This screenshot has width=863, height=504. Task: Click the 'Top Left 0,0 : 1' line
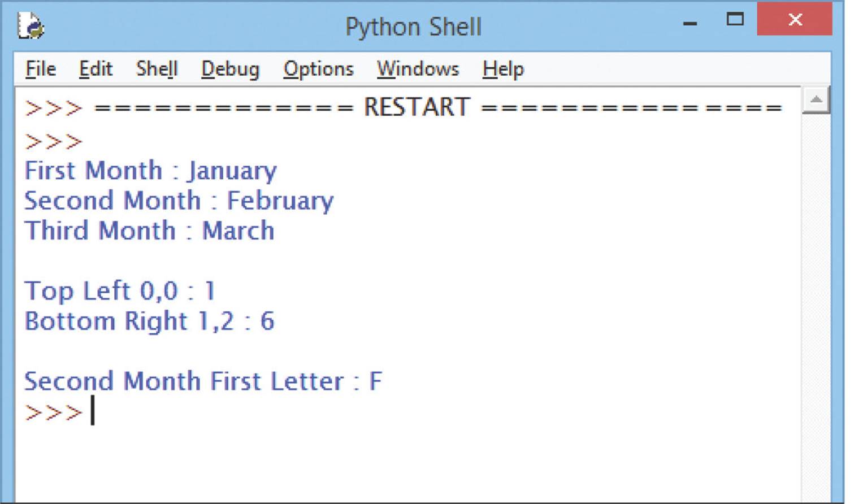coord(120,291)
